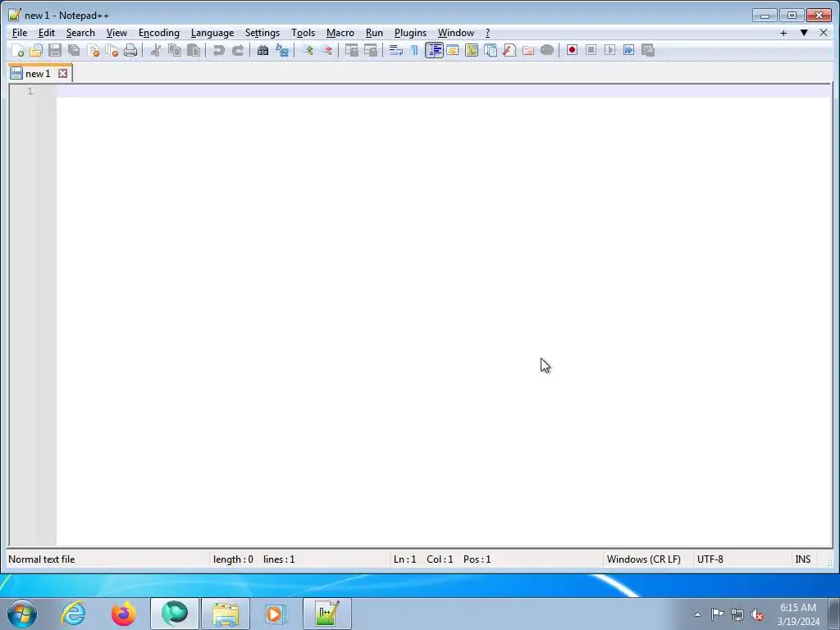Click Save Recorded Macro icon
Image resolution: width=840 pixels, height=630 pixels.
point(648,50)
